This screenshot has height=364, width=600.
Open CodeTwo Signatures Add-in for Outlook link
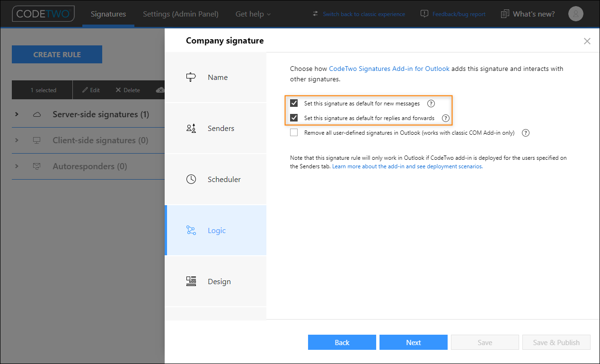pyautogui.click(x=389, y=69)
